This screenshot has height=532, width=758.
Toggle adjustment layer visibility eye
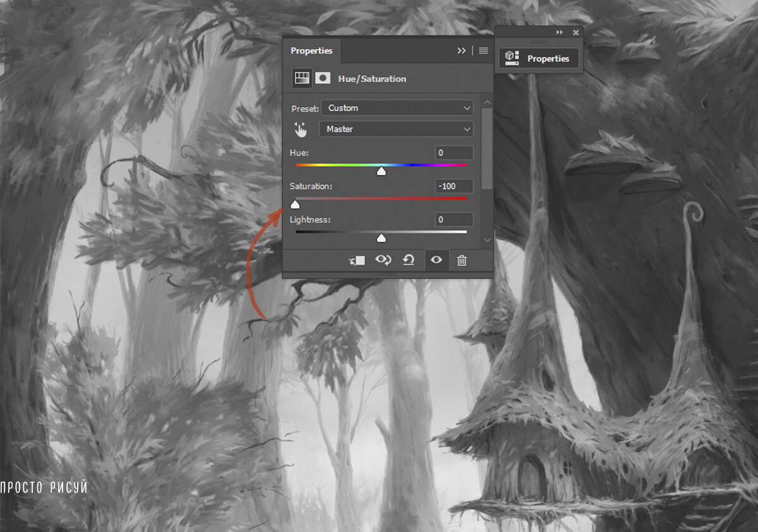coord(436,260)
